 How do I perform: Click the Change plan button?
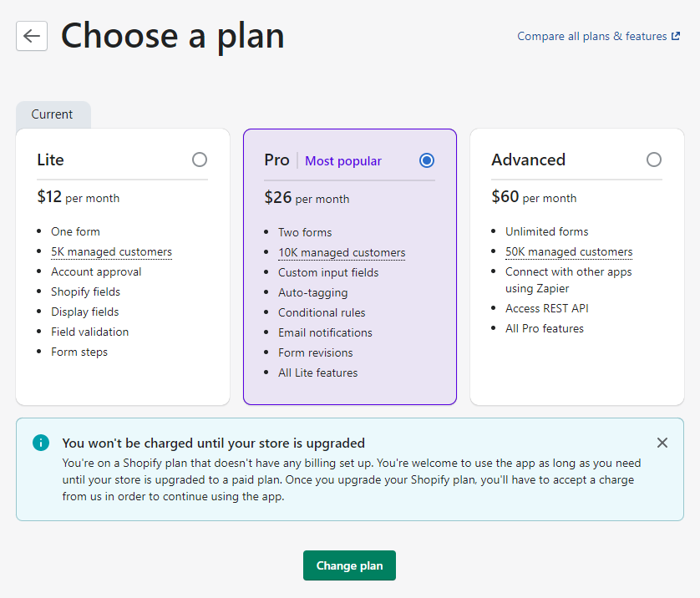click(x=349, y=565)
